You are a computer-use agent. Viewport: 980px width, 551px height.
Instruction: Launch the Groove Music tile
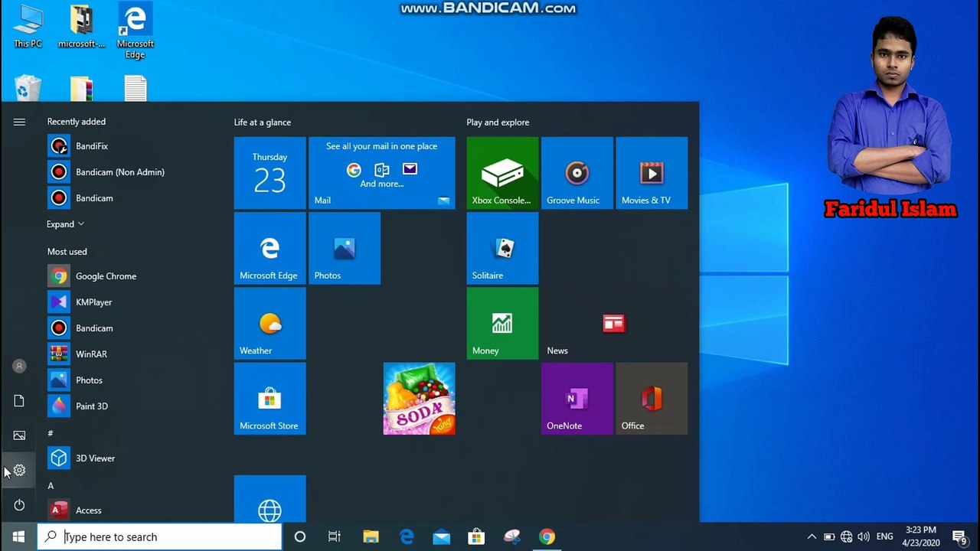coord(577,173)
